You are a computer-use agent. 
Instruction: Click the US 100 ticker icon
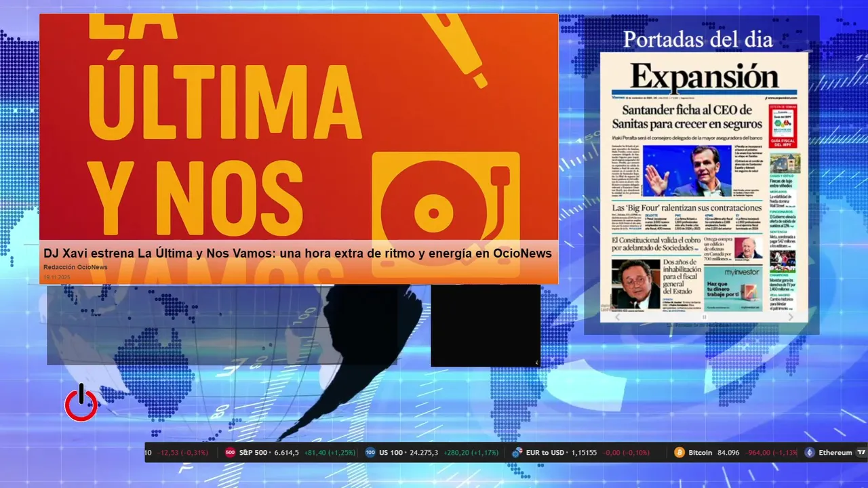pos(370,452)
